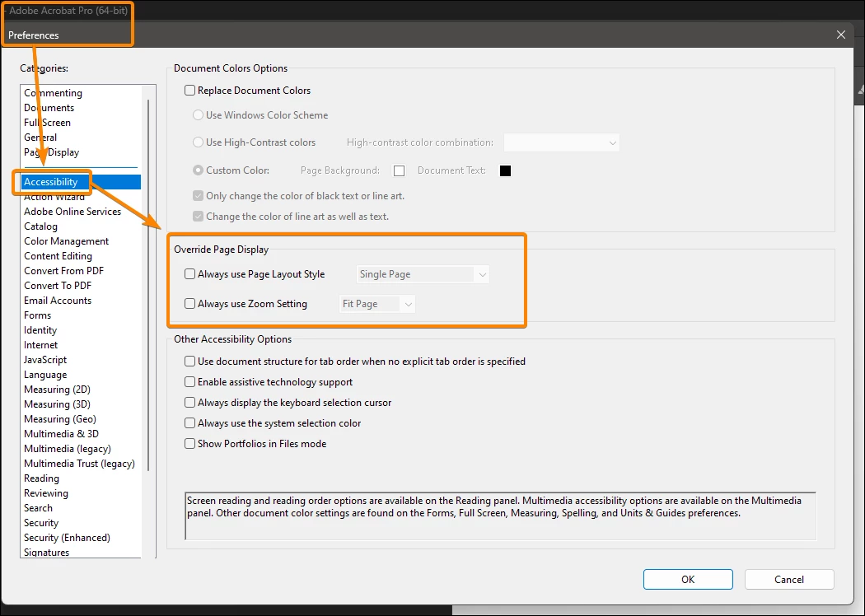
Task: Open Fit Page zoom dropdown
Action: (376, 304)
